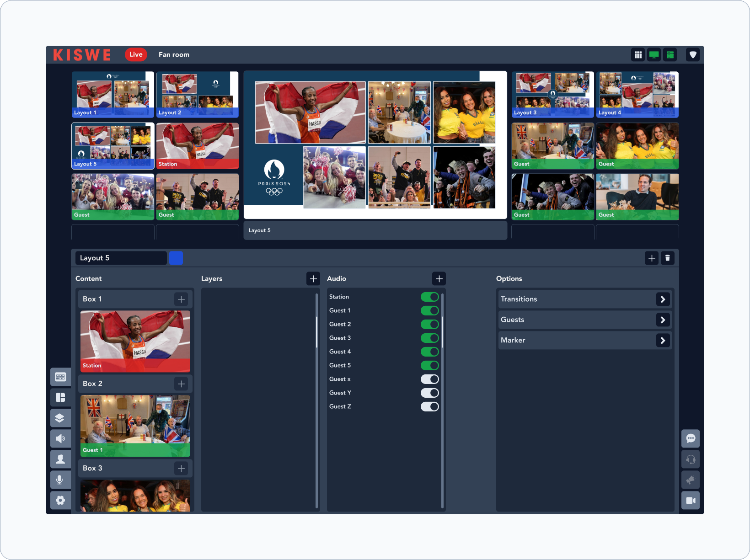Click Box 1 Station content image
The image size is (750, 560).
tap(135, 341)
